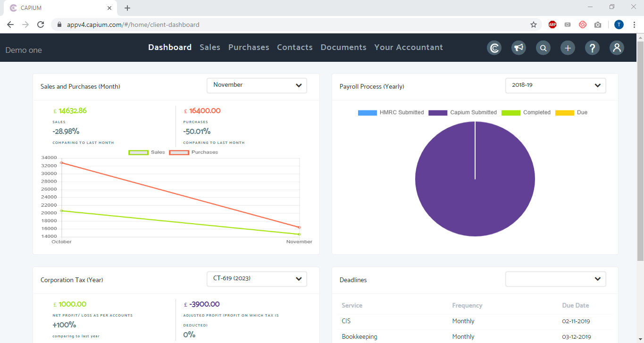
Task: Close the CAPIUM browser tab
Action: pyautogui.click(x=109, y=8)
